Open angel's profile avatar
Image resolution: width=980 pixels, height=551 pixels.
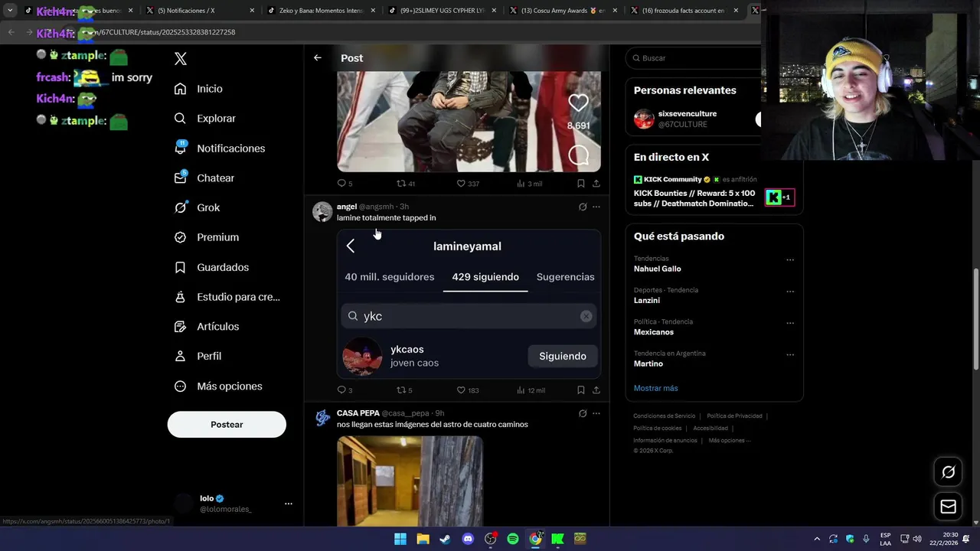[322, 211]
